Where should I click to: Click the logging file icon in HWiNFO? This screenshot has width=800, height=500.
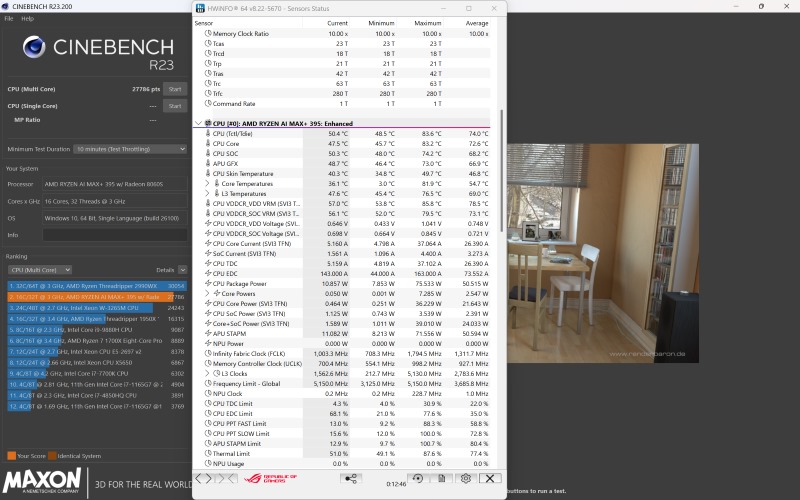pyautogui.click(x=442, y=478)
